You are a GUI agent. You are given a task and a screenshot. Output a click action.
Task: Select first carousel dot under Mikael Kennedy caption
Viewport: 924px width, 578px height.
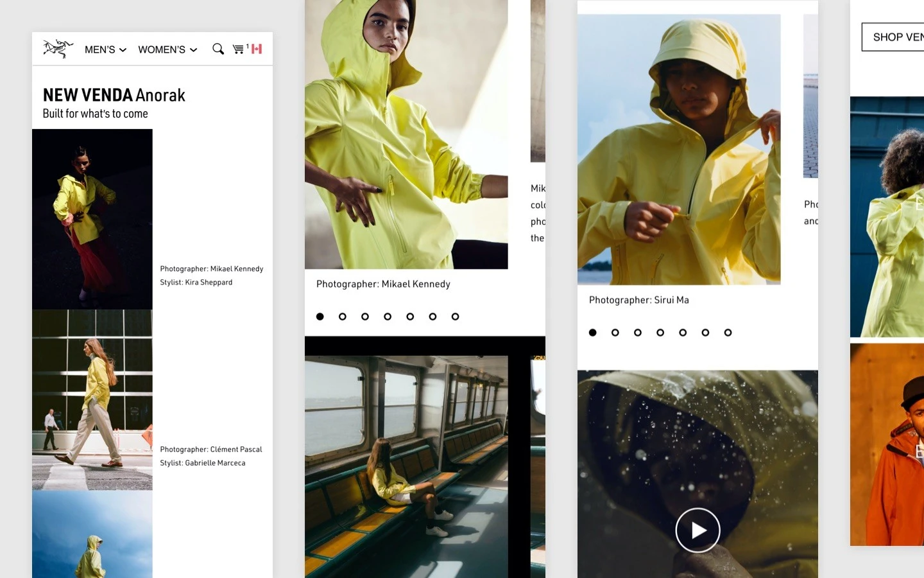[x=320, y=317]
